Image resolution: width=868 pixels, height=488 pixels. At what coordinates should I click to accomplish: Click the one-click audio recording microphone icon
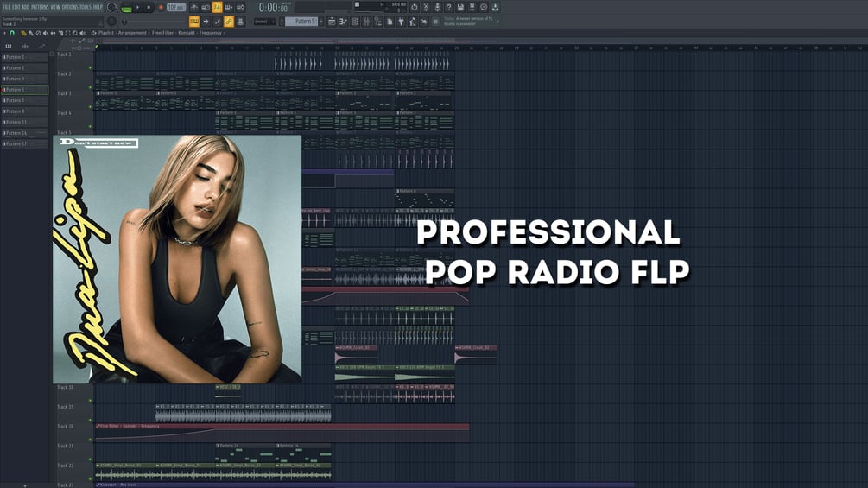437,7
